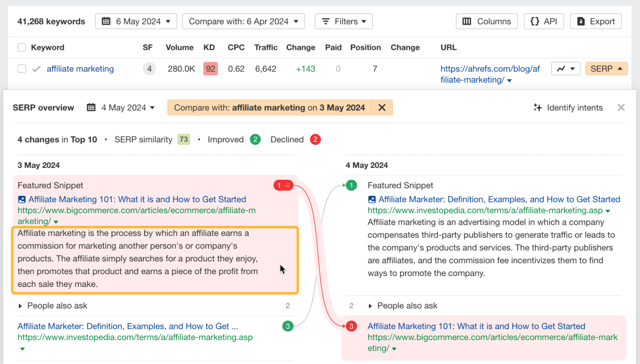The image size is (640, 364).
Task: Check the affiliate marketing row checkbox
Action: pyautogui.click(x=22, y=68)
